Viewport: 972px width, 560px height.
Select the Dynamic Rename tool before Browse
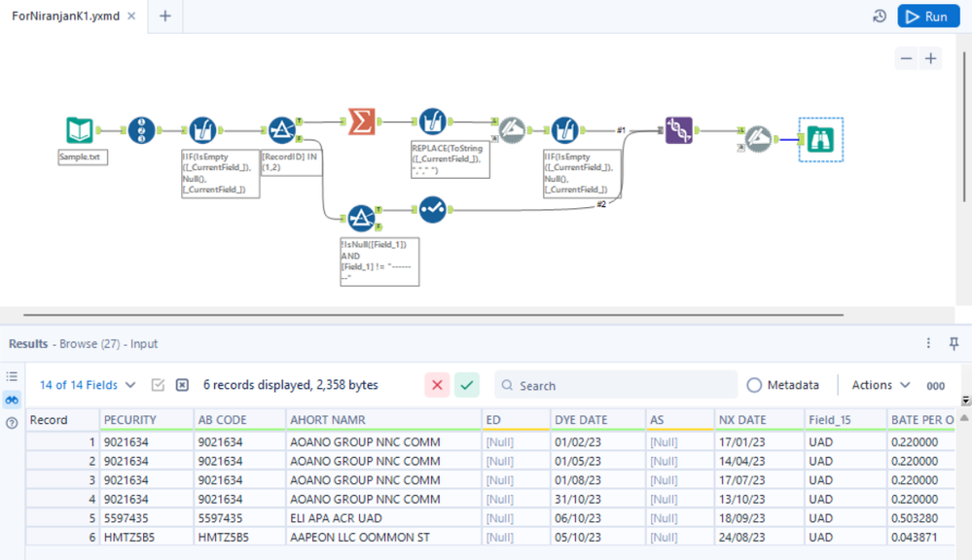758,139
